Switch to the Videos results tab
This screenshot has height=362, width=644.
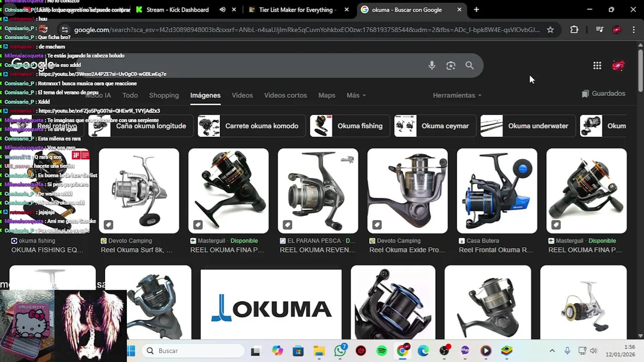tap(242, 96)
